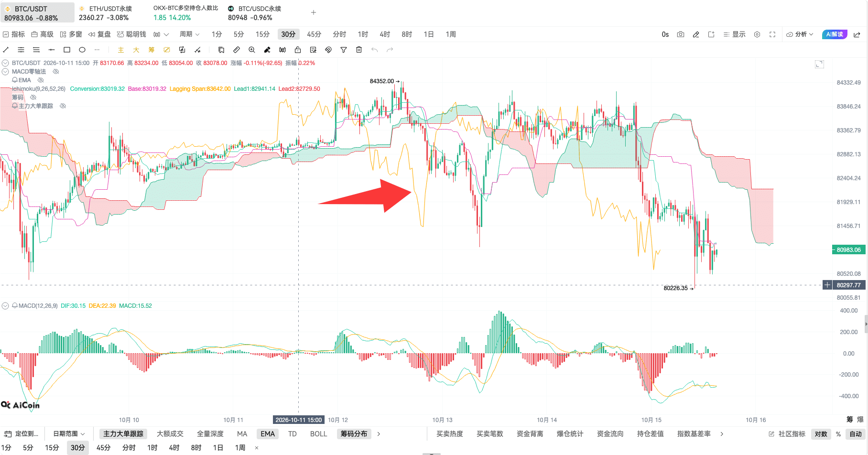Collapse the MACD(12,26,9) sub-indicator panel
The height and width of the screenshot is (455, 868).
(x=5, y=306)
